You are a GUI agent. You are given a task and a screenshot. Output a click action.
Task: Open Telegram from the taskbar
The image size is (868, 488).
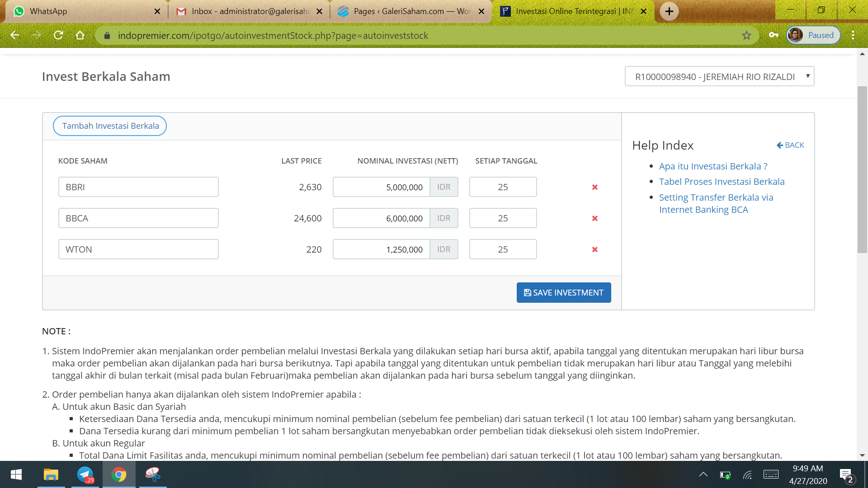(x=85, y=474)
